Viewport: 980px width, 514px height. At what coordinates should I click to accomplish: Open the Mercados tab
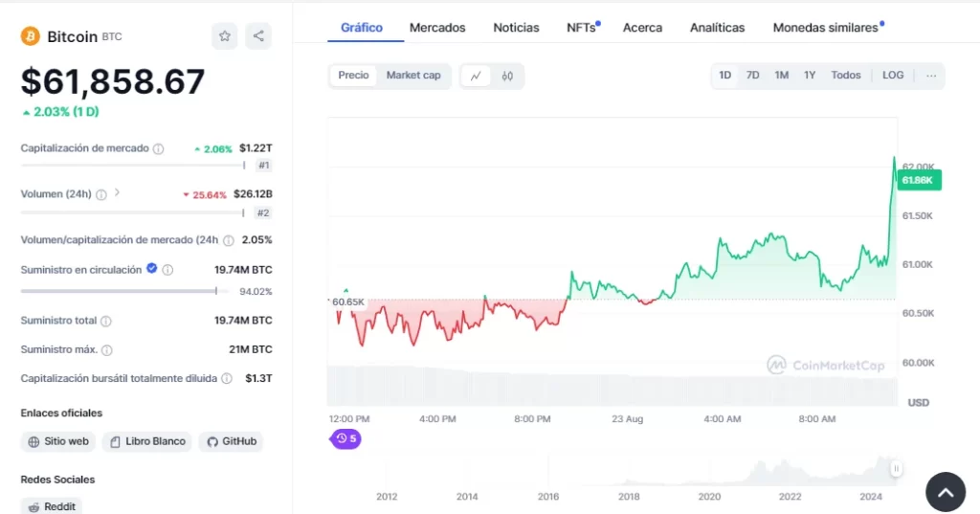pyautogui.click(x=437, y=28)
